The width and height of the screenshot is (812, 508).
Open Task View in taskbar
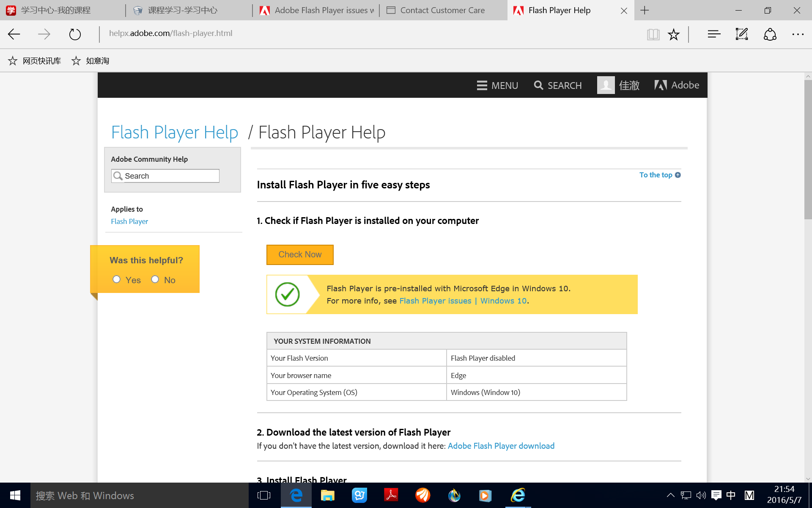click(x=264, y=495)
